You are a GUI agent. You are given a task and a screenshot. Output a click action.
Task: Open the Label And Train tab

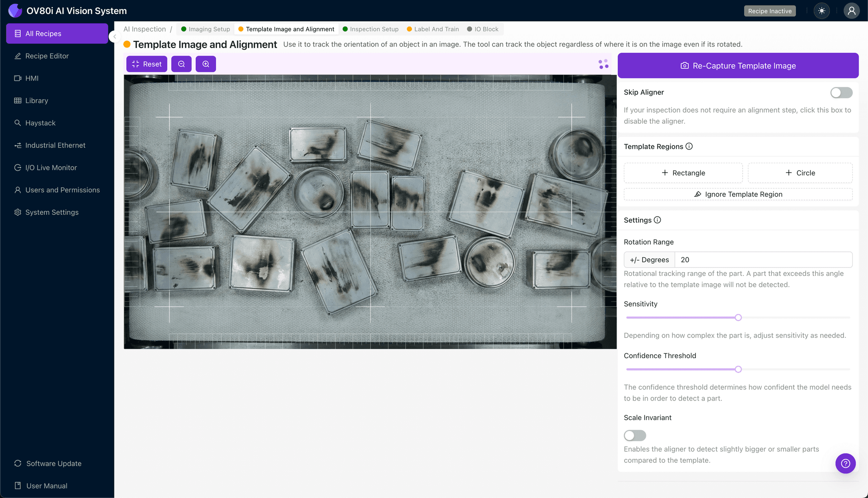[433, 29]
